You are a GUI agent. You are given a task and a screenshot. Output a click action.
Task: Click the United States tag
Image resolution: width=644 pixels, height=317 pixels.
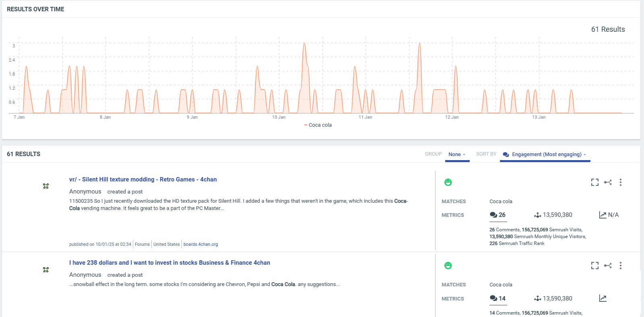tap(166, 244)
